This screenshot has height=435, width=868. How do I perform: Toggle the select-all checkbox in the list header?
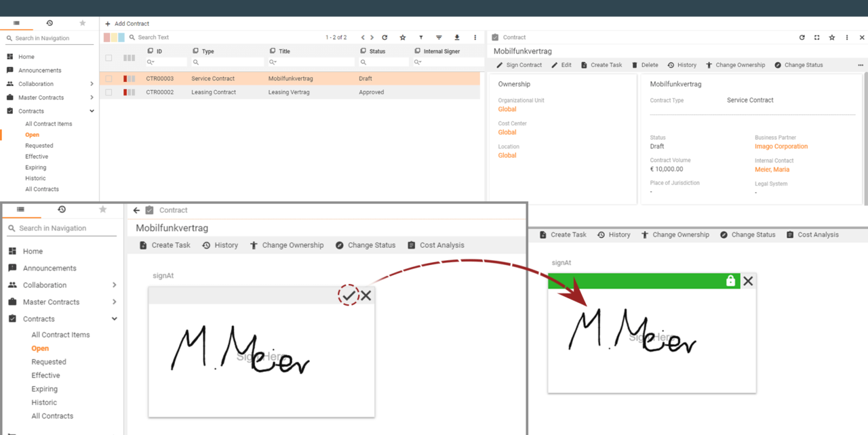pyautogui.click(x=107, y=58)
